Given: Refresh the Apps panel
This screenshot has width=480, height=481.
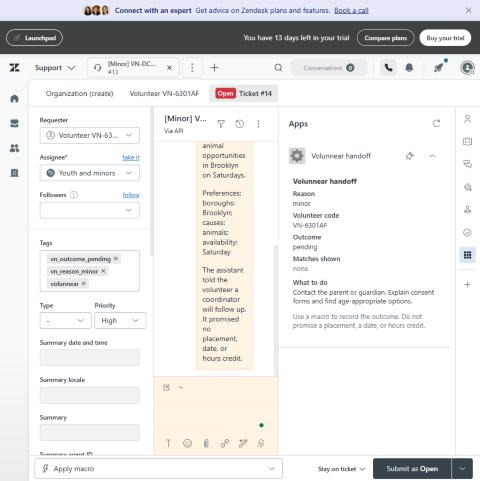Looking at the screenshot, I should (436, 124).
